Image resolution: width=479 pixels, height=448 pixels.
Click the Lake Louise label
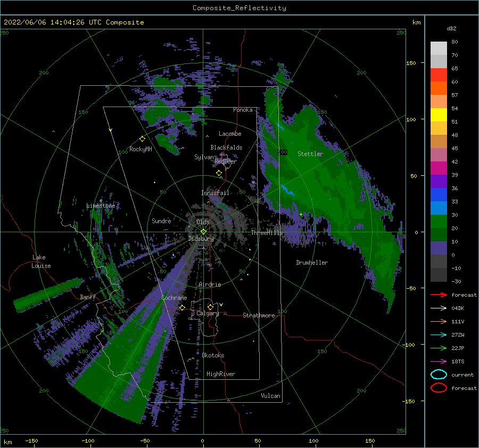41,262
